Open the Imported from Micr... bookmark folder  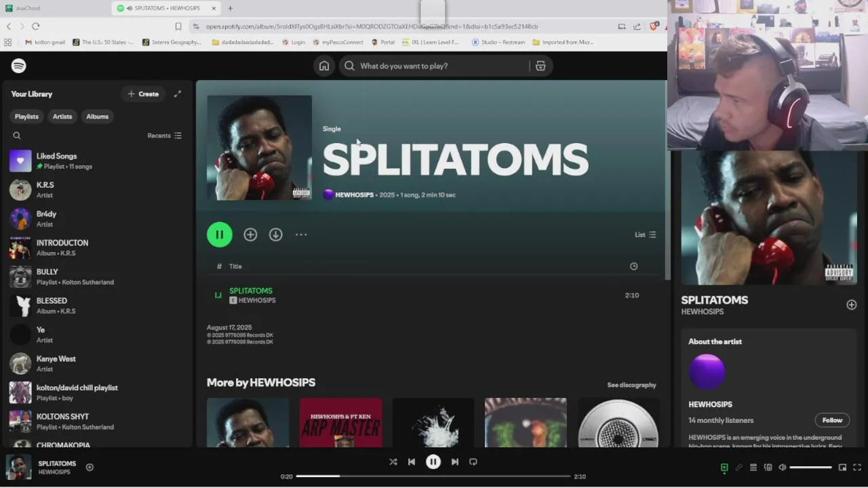pos(563,42)
